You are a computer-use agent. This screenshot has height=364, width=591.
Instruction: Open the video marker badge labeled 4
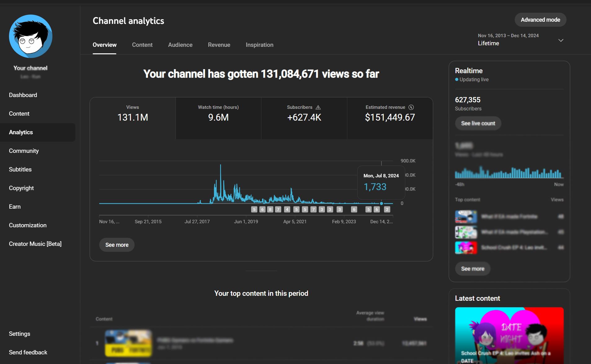287,210
